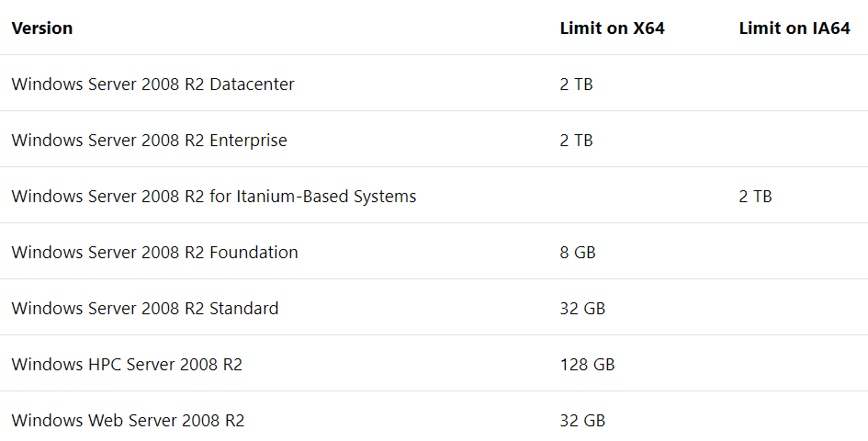The height and width of the screenshot is (441, 868).
Task: Click Windows Server 2008 R2 Standard entry
Action: (145, 308)
